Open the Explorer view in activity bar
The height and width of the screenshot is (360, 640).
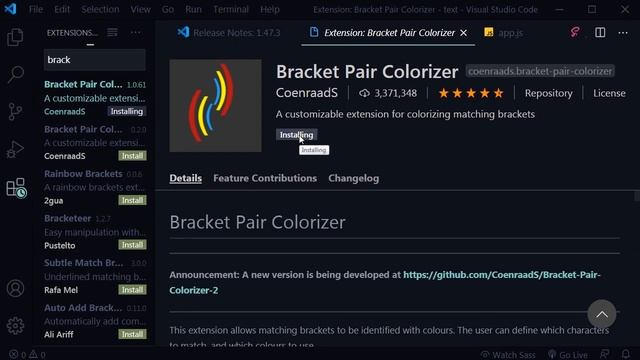[x=15, y=37]
